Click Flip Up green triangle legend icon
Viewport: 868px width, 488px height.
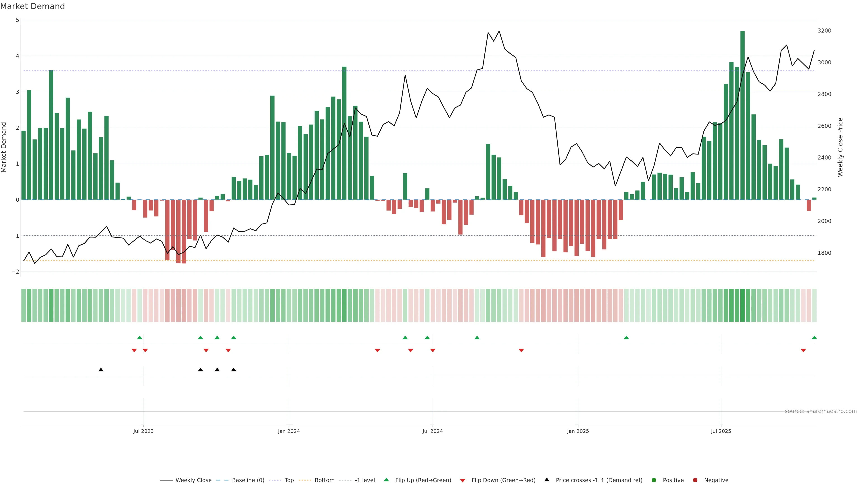point(387,480)
